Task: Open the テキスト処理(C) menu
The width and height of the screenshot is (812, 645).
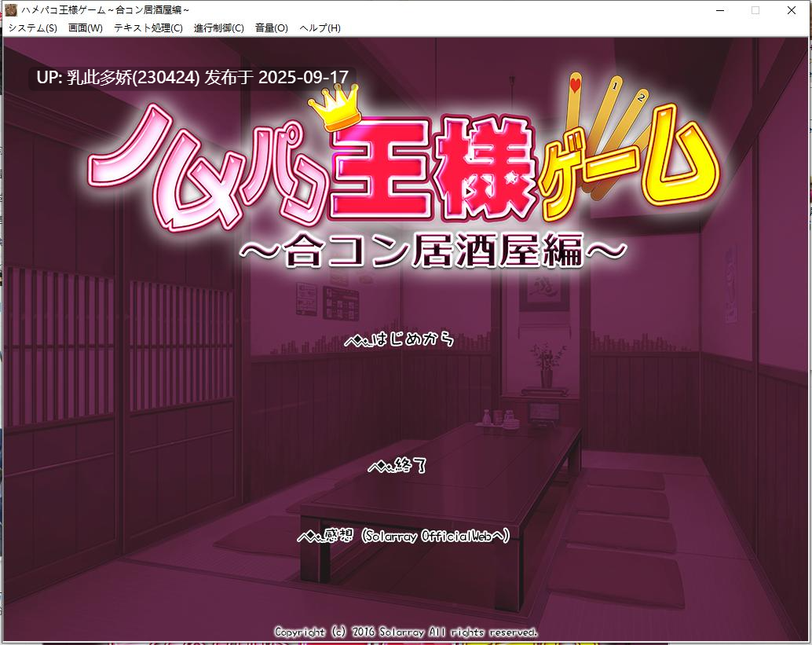Action: point(148,28)
